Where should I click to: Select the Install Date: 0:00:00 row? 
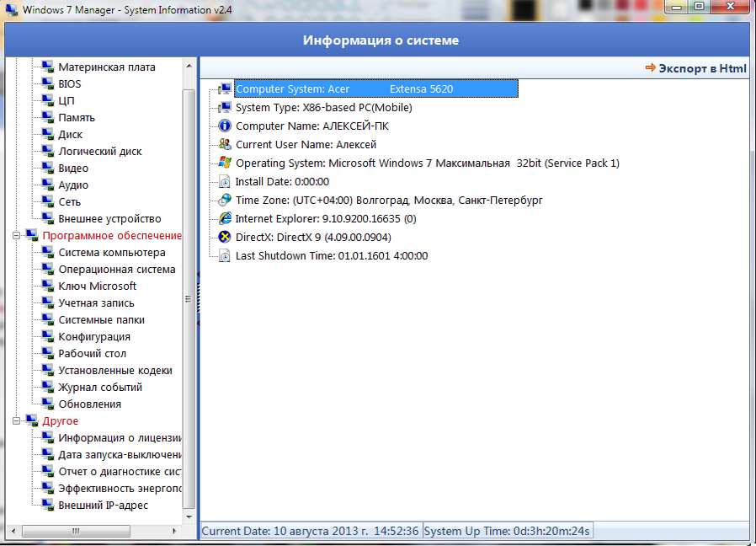click(282, 181)
